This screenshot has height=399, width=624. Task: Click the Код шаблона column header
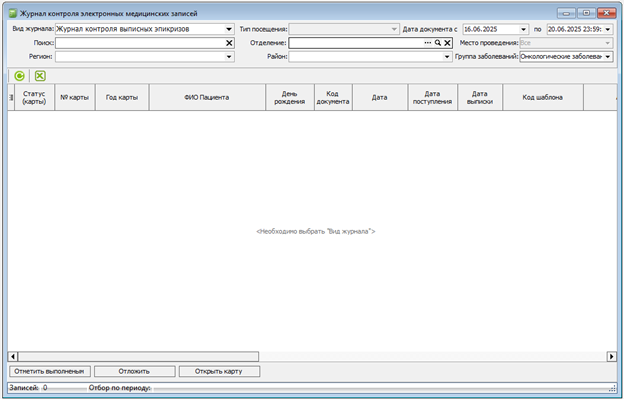pos(543,97)
